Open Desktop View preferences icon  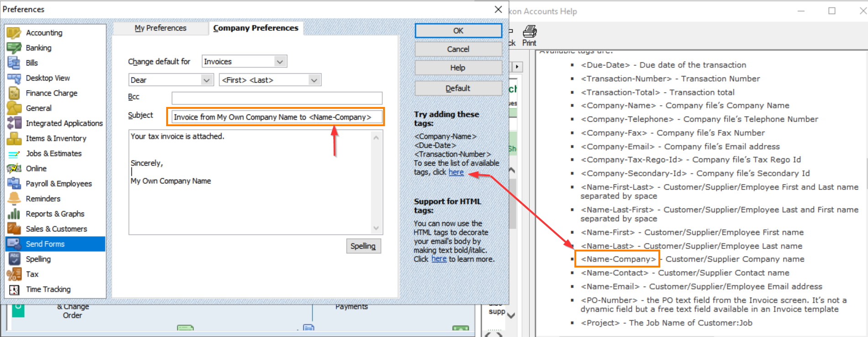[x=14, y=78]
